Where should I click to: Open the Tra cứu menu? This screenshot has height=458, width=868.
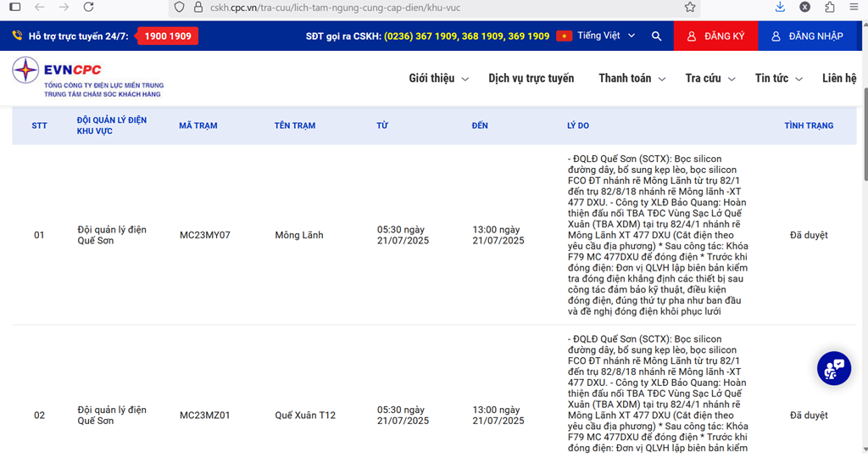coord(709,78)
